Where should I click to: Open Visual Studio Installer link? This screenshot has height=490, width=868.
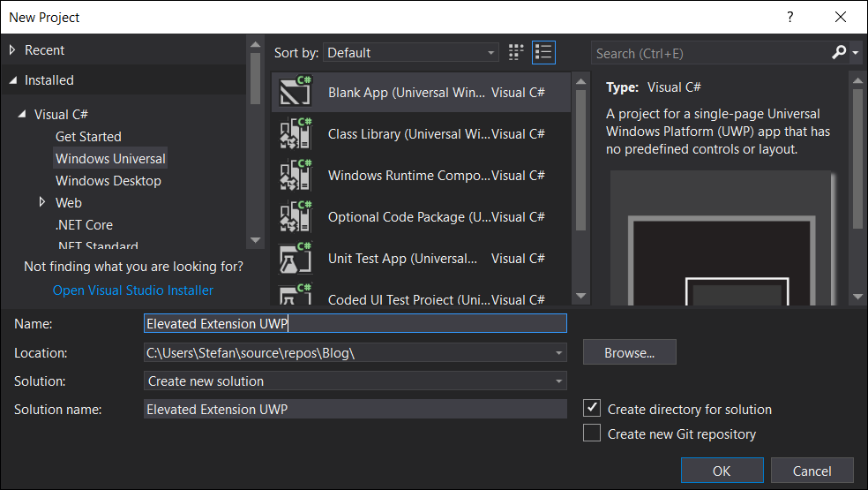133,290
